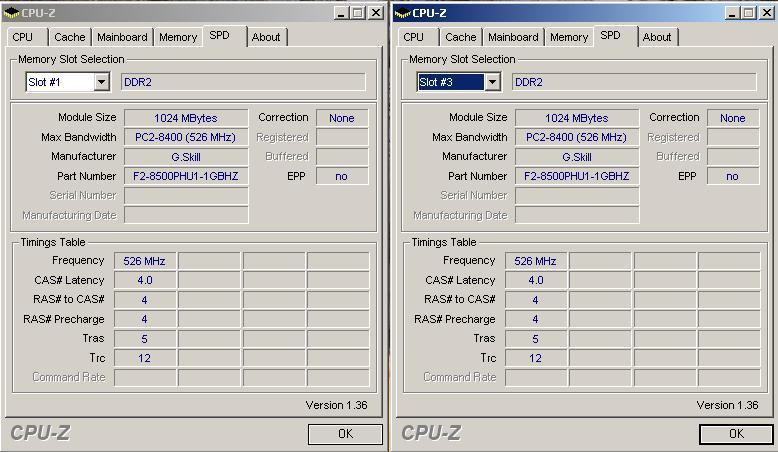Click 1024 MBytes module size in left window
778x452 pixels.
click(x=186, y=118)
